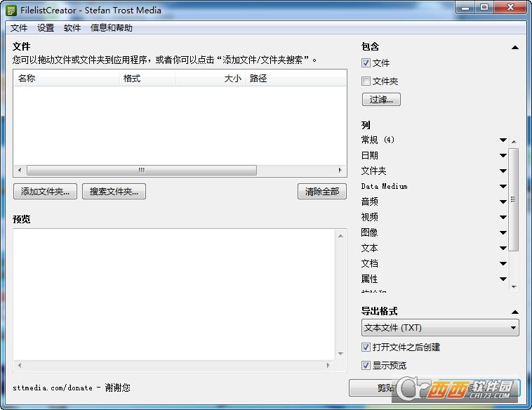The image size is (532, 410).
Task: Toggle the 文件 include checkbox
Action: pos(366,62)
